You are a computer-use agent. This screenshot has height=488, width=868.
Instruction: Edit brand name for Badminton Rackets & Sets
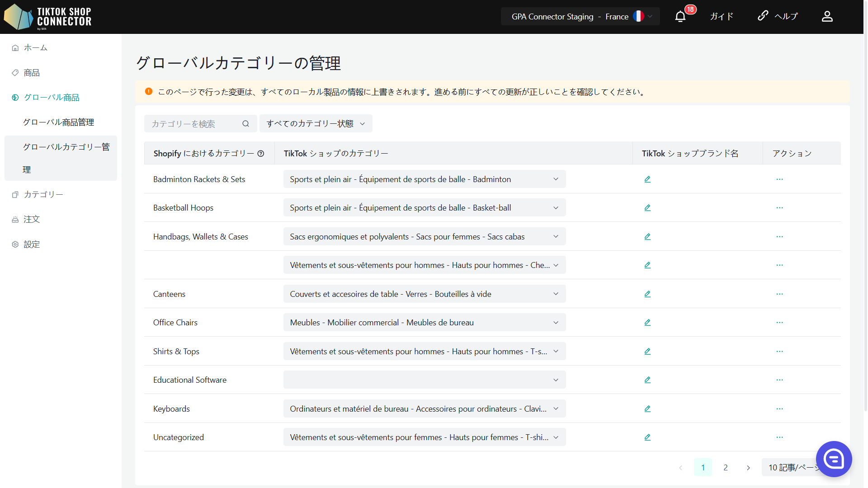coord(647,179)
